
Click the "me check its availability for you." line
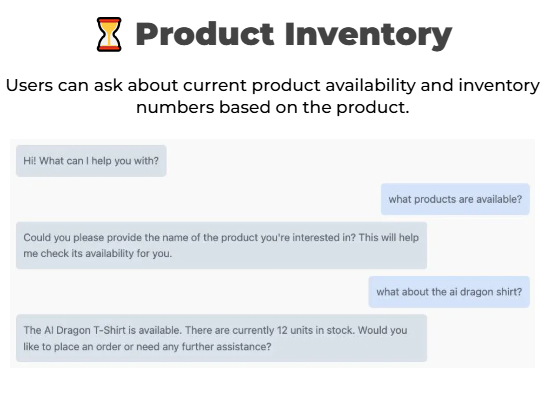(98, 253)
